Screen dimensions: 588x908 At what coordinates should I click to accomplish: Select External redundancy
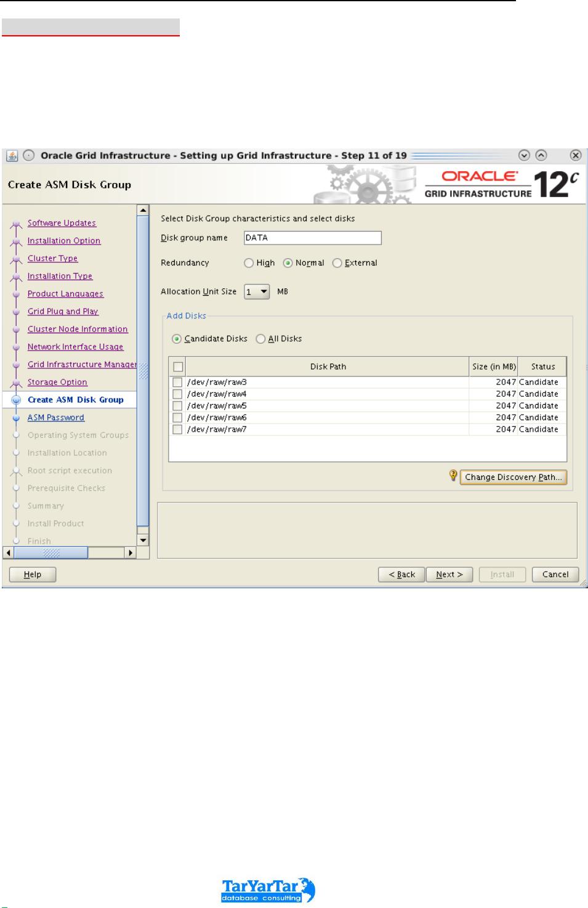click(x=337, y=263)
